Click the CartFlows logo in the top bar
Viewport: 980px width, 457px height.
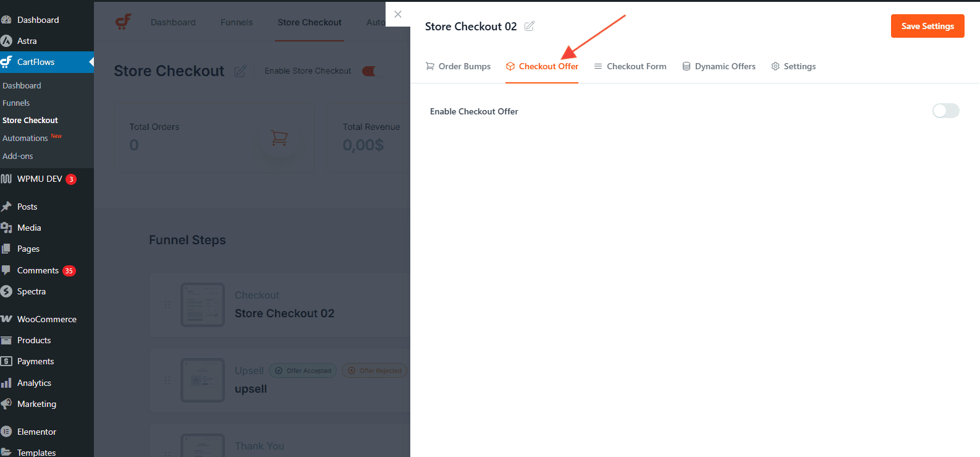coord(123,21)
